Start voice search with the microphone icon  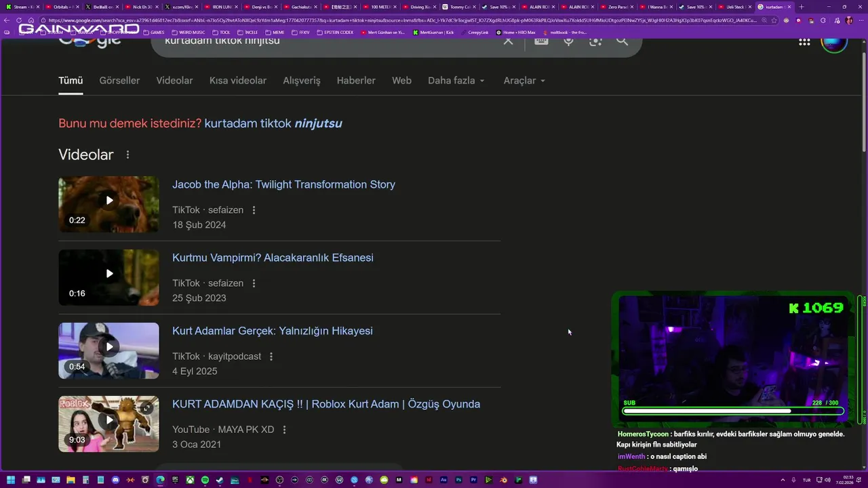click(x=568, y=41)
